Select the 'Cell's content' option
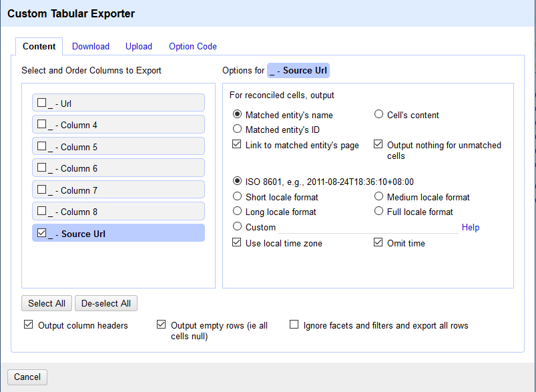 [378, 114]
